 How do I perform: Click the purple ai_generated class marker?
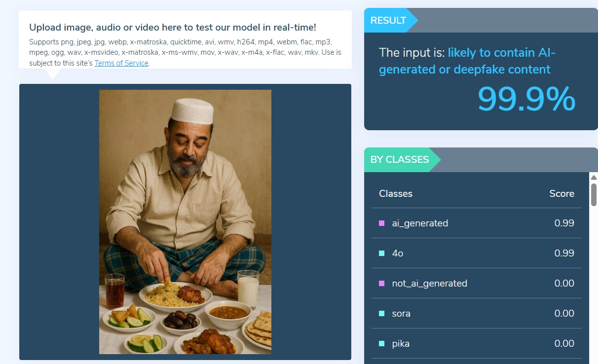(381, 223)
